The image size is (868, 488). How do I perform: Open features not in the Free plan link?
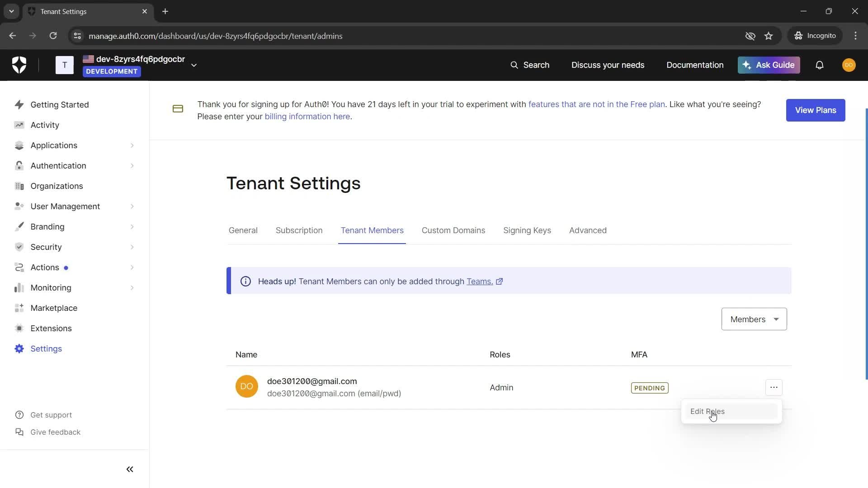(596, 104)
